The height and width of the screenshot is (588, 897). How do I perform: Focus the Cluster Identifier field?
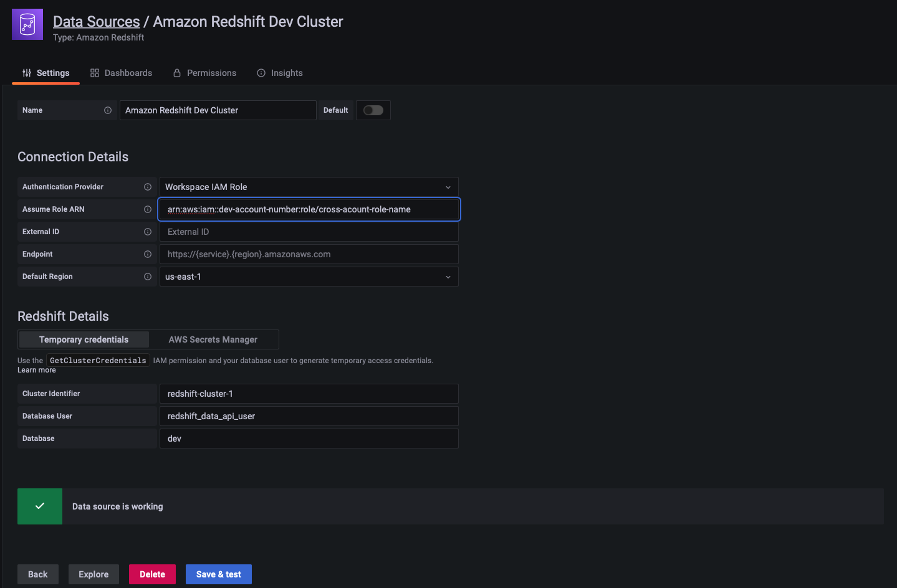309,394
